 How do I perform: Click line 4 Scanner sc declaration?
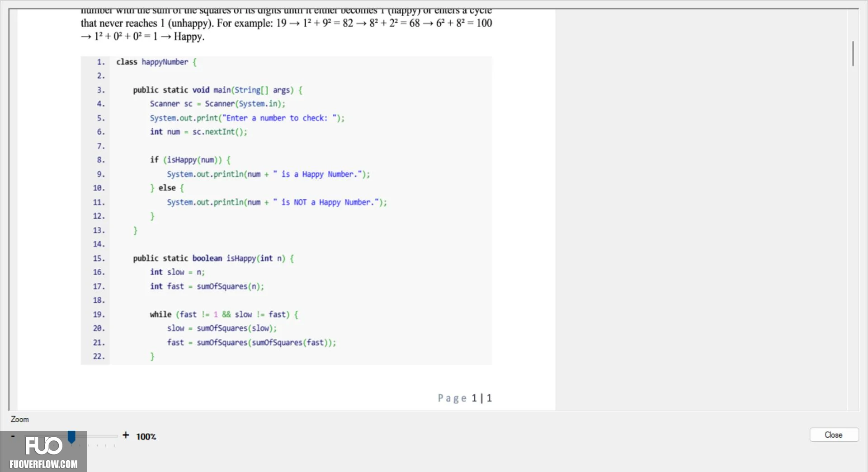pos(217,104)
